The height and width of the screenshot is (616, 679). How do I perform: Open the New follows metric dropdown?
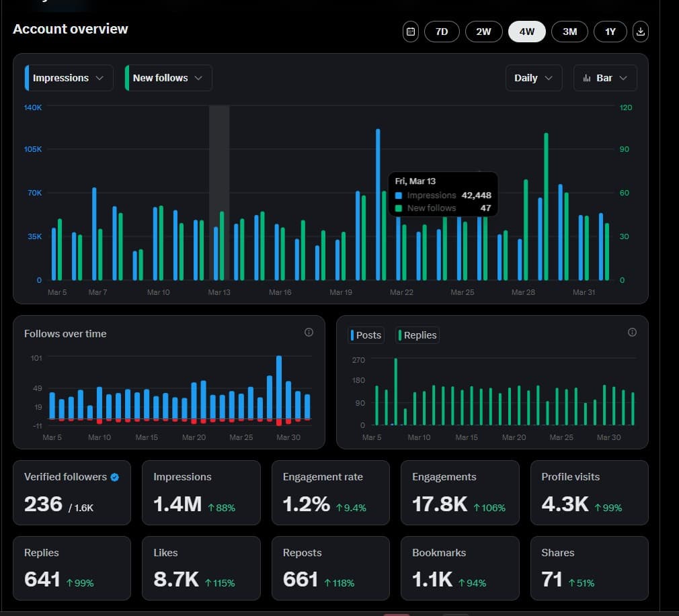click(x=168, y=78)
